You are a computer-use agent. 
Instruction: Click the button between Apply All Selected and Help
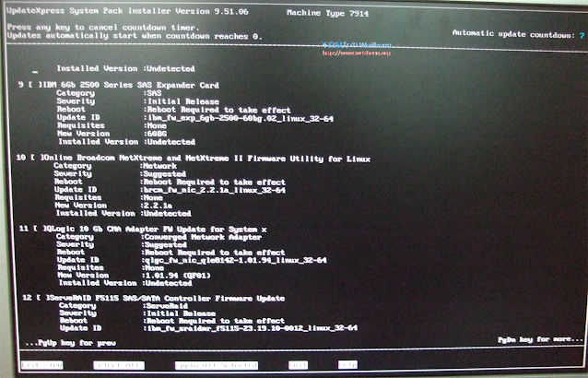coord(298,365)
